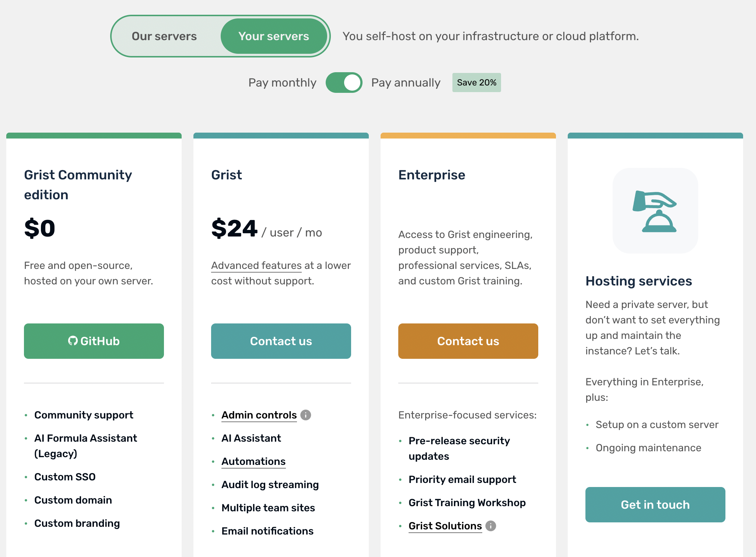Click the "Enterprise" plan heading
This screenshot has width=756, height=557.
432,175
